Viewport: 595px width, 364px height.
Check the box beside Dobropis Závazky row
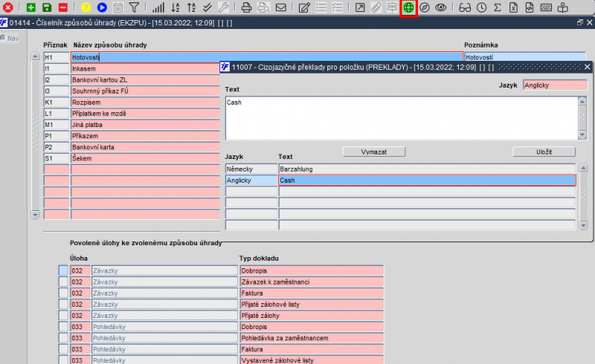point(63,270)
